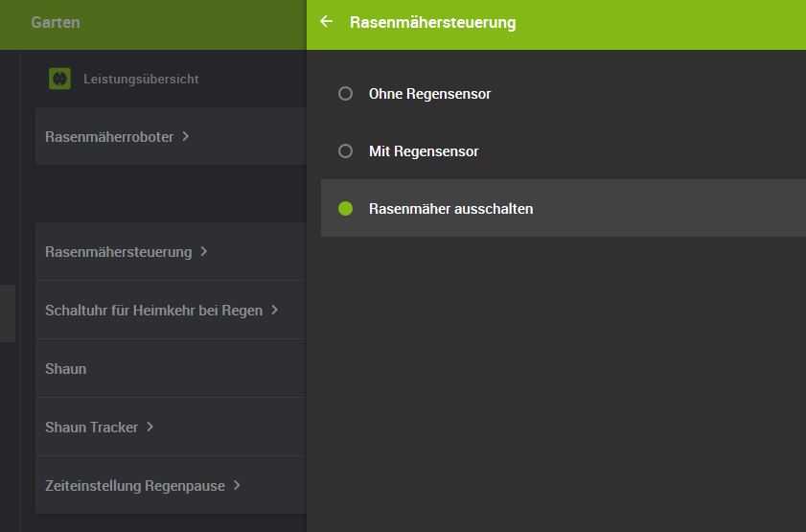Click the Shaun Tracker text label
Screen dimensions: 806x532
click(x=91, y=428)
